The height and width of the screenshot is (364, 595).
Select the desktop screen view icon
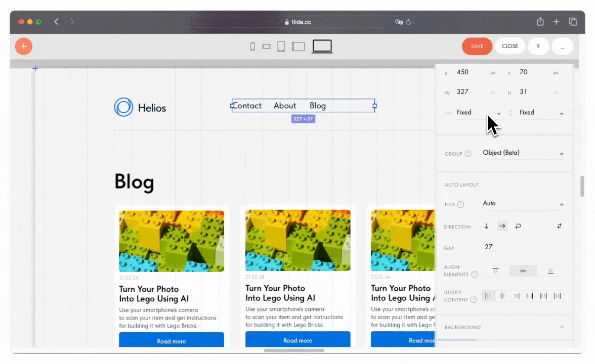tap(322, 47)
